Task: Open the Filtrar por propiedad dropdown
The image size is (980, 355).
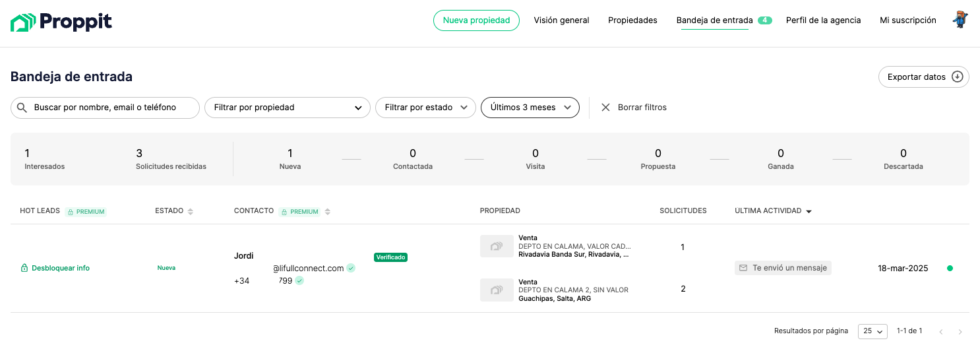Action: pos(288,108)
